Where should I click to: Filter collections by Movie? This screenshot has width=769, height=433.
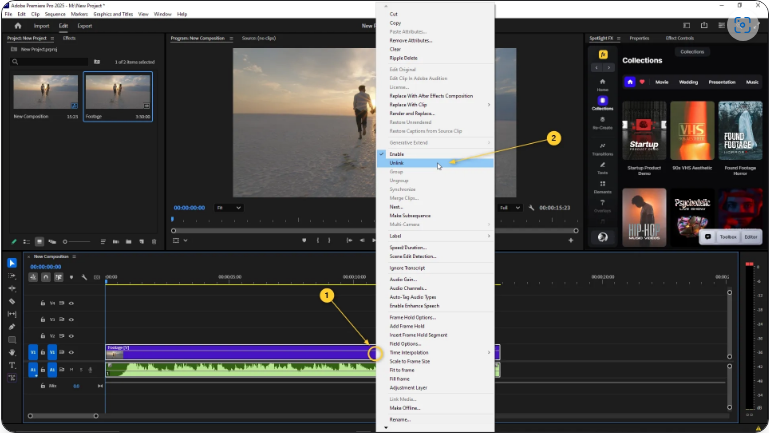(662, 82)
